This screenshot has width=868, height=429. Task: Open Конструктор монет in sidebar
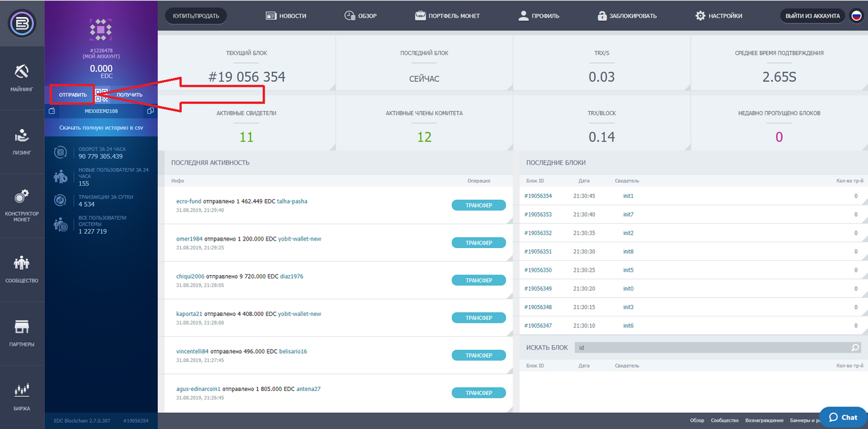pos(22,205)
